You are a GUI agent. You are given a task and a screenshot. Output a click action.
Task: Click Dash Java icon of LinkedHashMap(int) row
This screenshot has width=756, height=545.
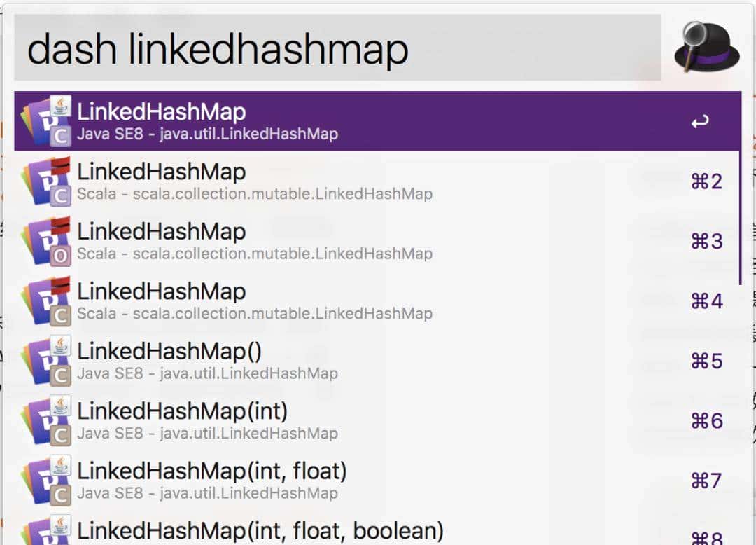click(x=46, y=420)
